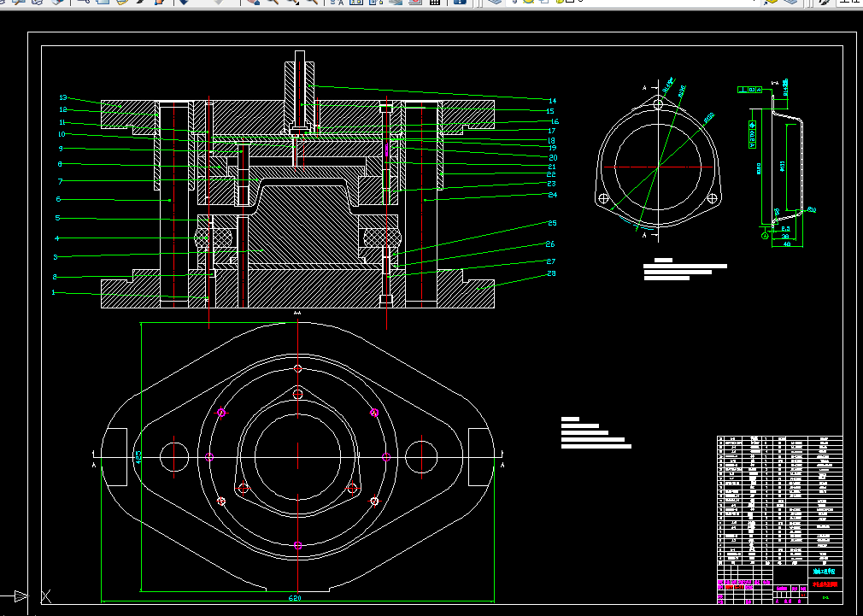Pick the 48 dimension on part profile

pyautogui.click(x=786, y=243)
